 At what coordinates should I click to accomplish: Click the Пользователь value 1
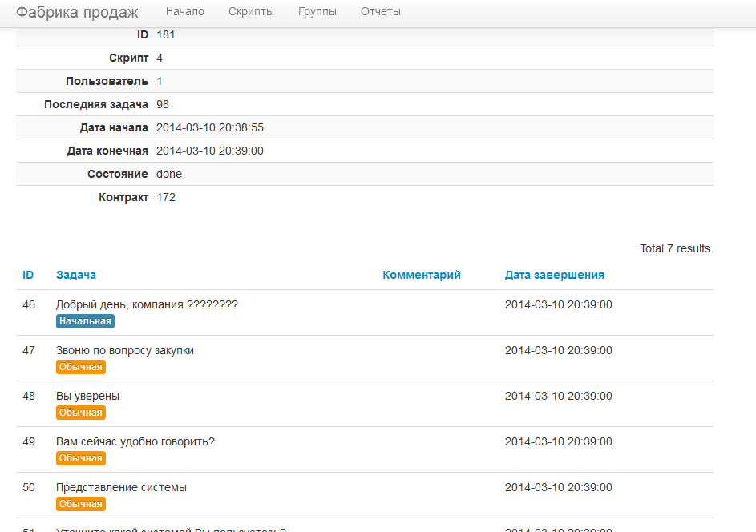(x=160, y=82)
